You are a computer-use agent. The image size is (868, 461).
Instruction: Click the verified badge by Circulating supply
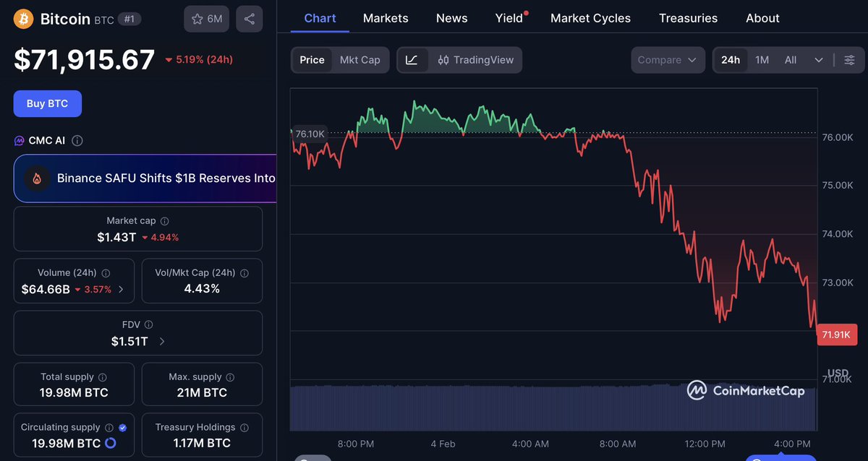tap(122, 428)
